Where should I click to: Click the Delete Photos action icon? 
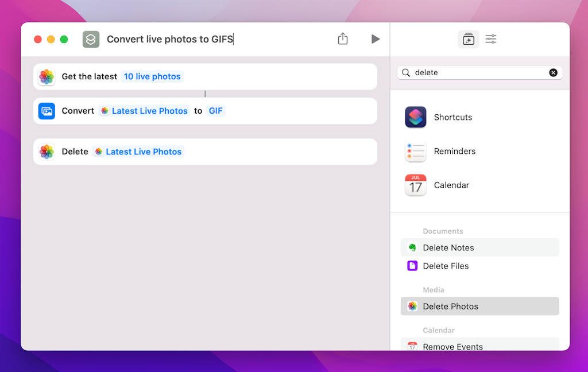pos(412,306)
